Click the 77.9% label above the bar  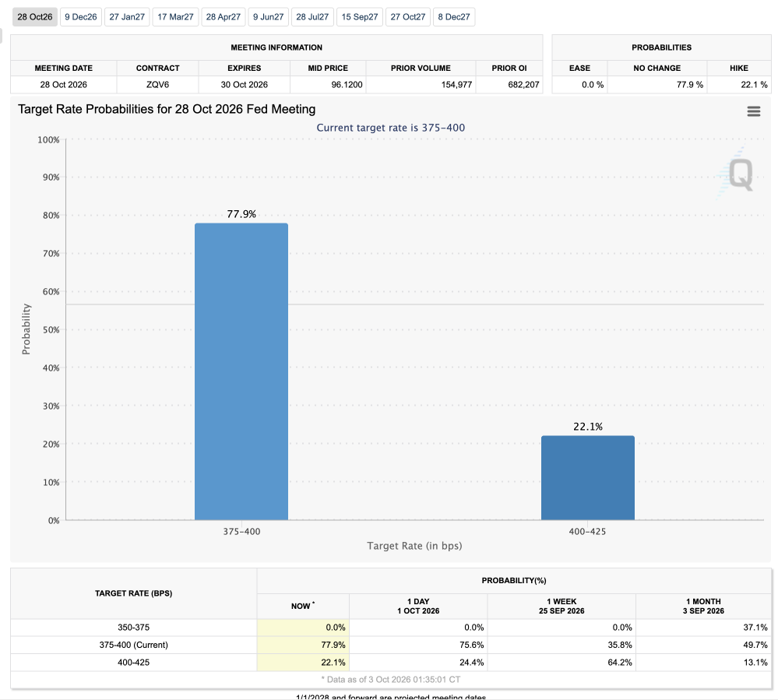241,214
